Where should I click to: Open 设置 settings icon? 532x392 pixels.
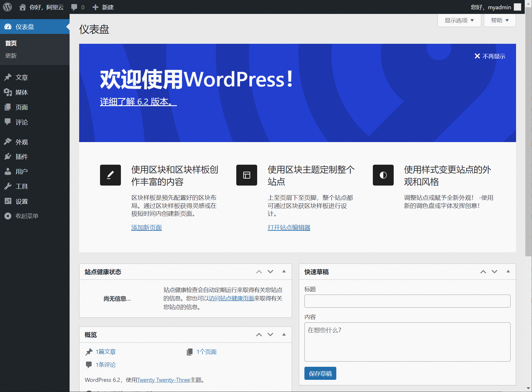pyautogui.click(x=8, y=201)
